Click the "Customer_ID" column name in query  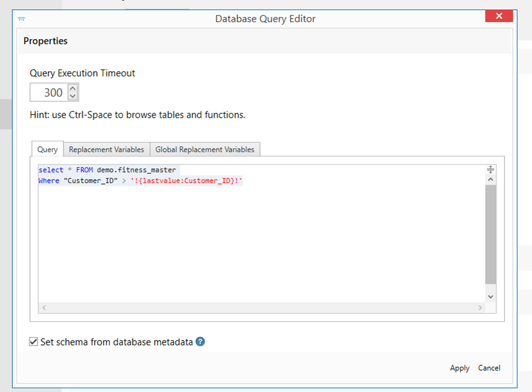pos(91,181)
